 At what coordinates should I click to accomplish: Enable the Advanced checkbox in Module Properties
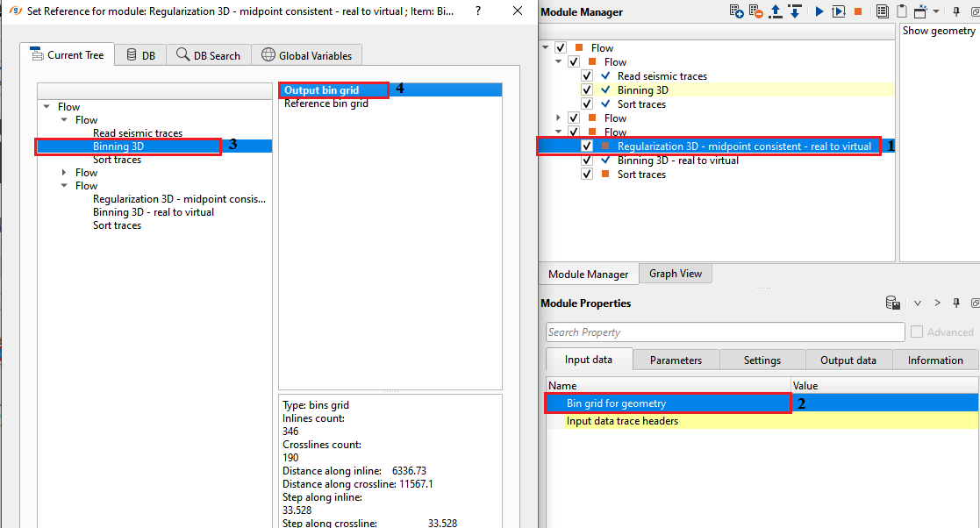click(x=916, y=332)
